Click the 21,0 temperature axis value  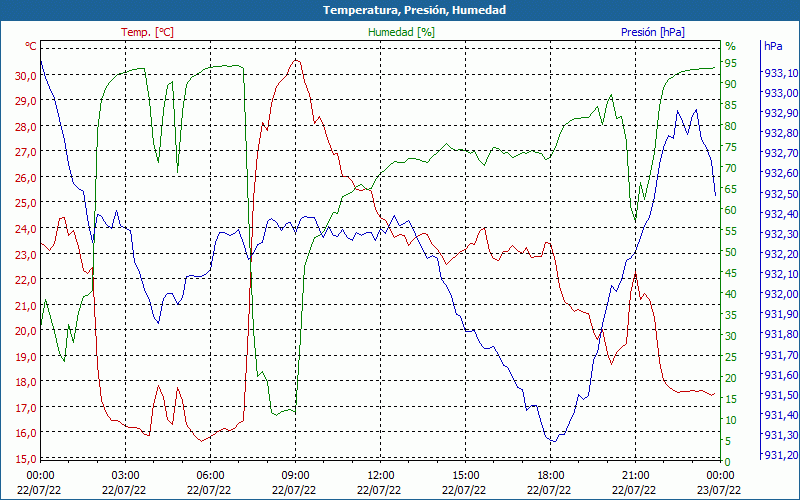coord(26,305)
